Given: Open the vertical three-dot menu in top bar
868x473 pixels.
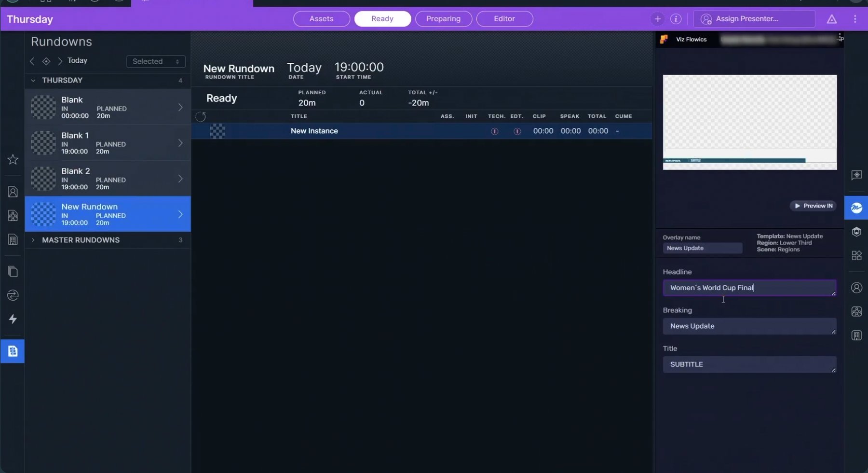Looking at the screenshot, I should [x=855, y=19].
